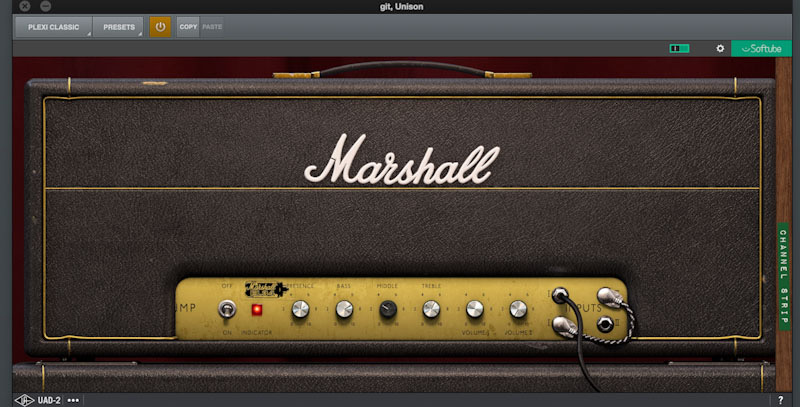Click the bottom-left input jack plug

tap(564, 325)
